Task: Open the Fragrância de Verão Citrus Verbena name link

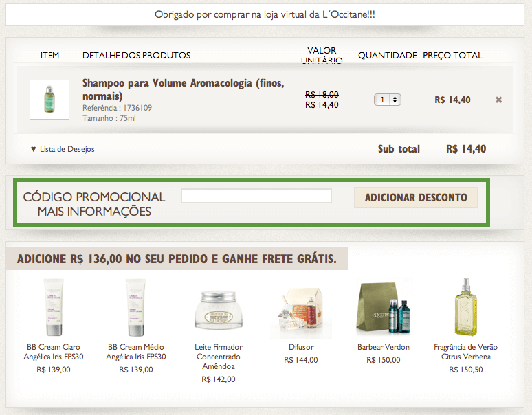Action: tap(466, 352)
